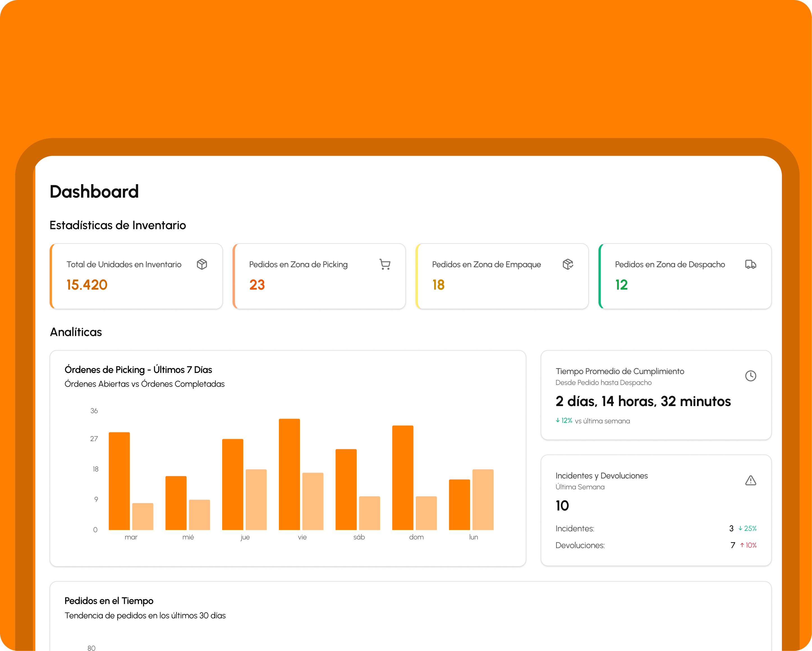Click the dark orange bar for mar

coord(119,481)
